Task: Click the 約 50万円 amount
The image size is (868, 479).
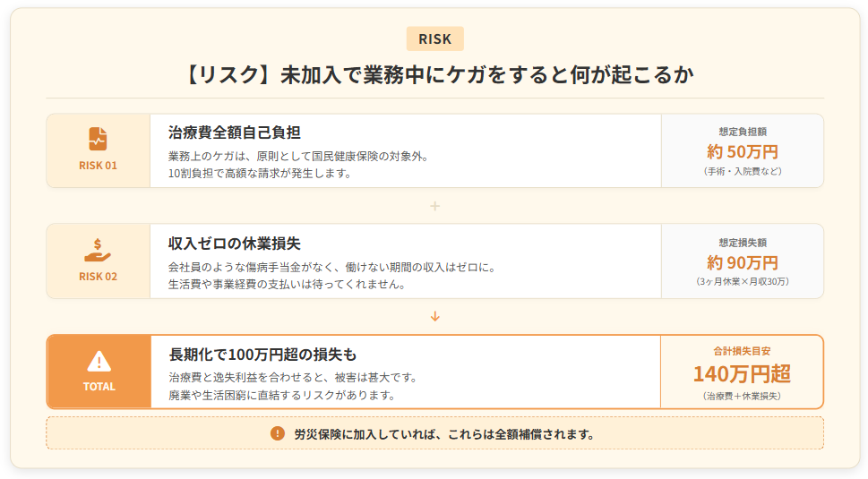Action: point(742,151)
